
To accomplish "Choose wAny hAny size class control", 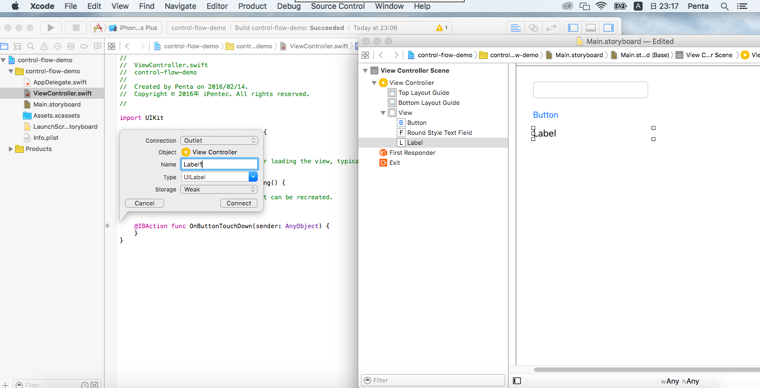I will tap(680, 382).
